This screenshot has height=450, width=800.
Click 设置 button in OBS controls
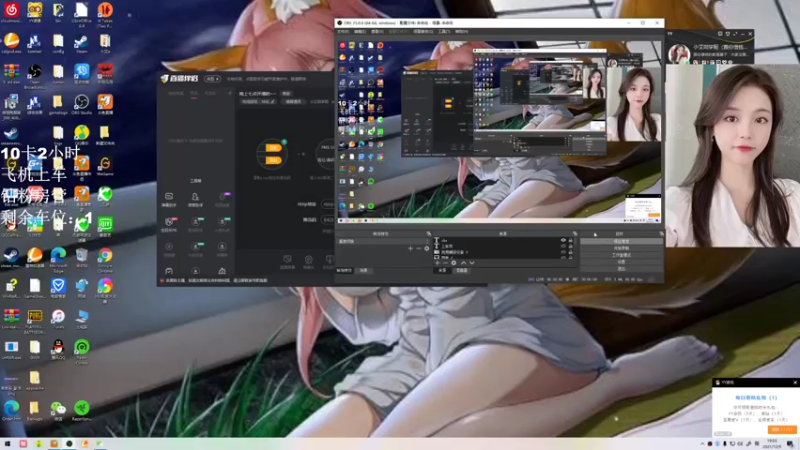(x=621, y=262)
